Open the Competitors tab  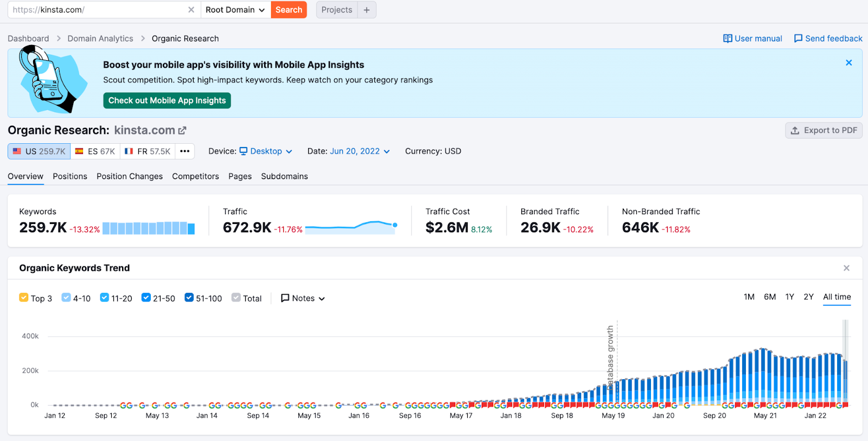pyautogui.click(x=195, y=176)
